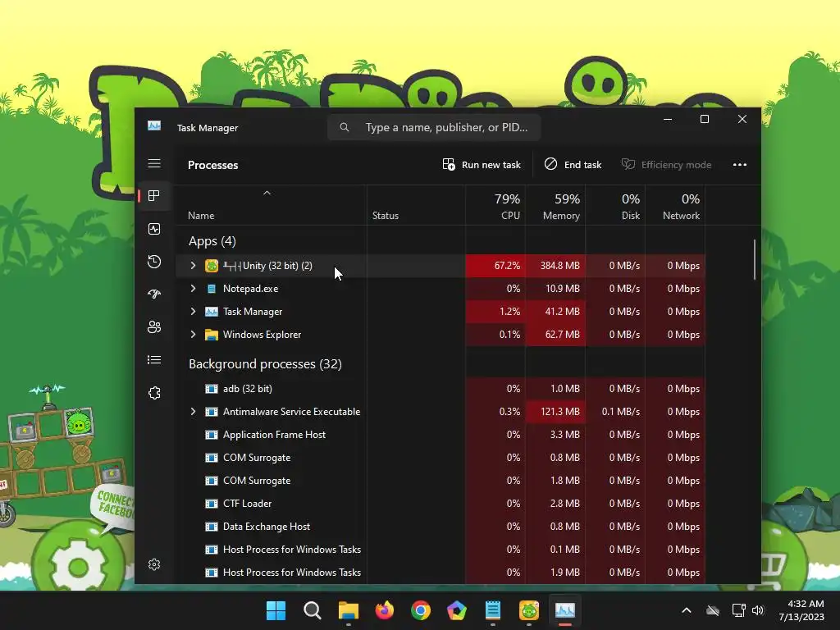Click the Notepad.exe process icon
Viewport: 840px width, 630px height.
212,289
